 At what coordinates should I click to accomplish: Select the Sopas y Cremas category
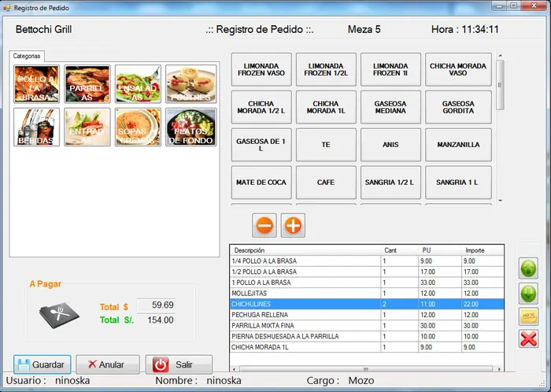pyautogui.click(x=138, y=127)
